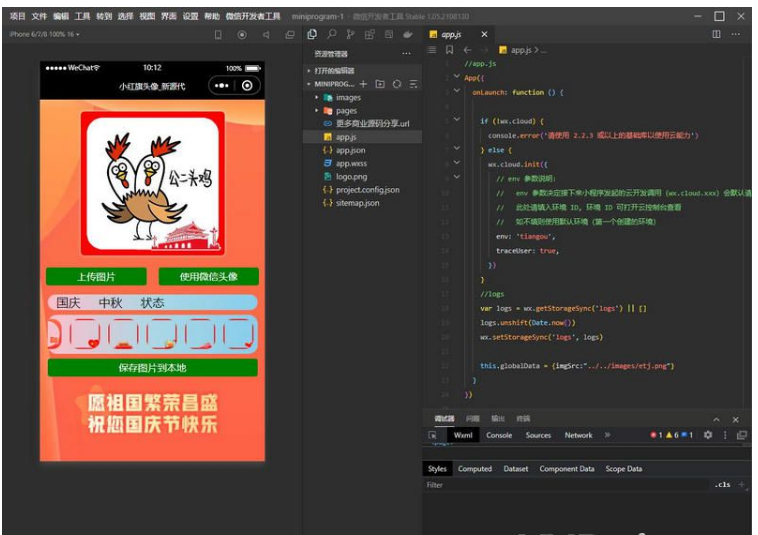Open the 设置 menu
The height and width of the screenshot is (535, 758).
click(190, 17)
